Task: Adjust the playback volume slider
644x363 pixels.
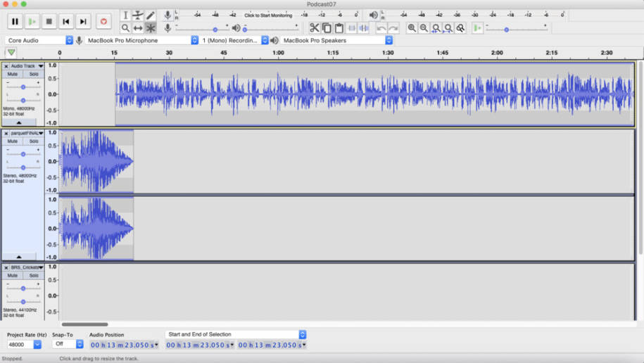Action: 270,29
